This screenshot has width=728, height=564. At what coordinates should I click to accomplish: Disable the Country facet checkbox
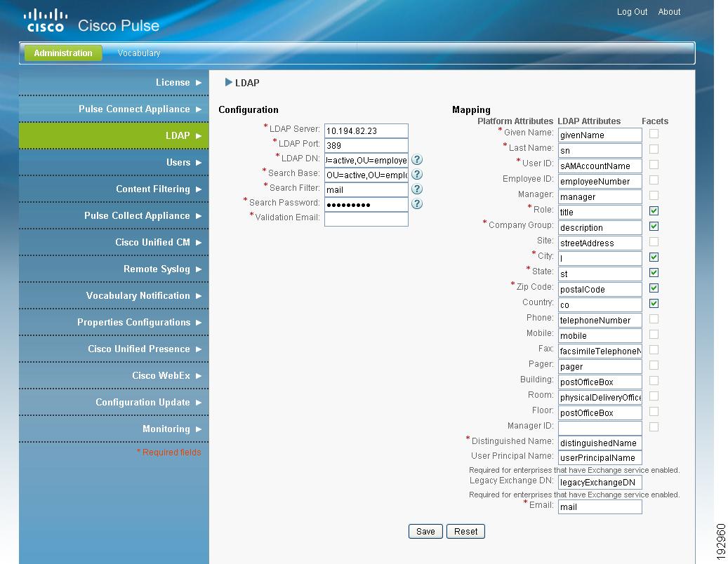(x=654, y=303)
